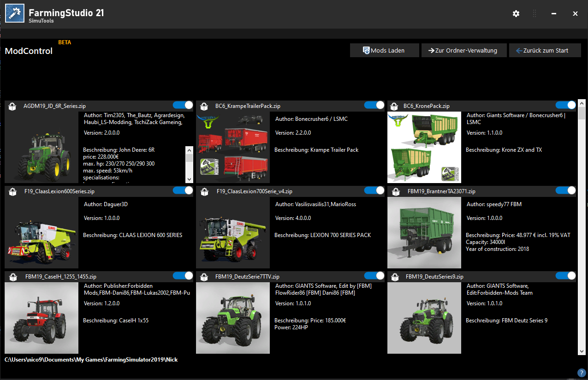Click package icon beside FBM19_BrantnerTA23071.zip
Image resolution: width=588 pixels, height=380 pixels.
(x=395, y=191)
